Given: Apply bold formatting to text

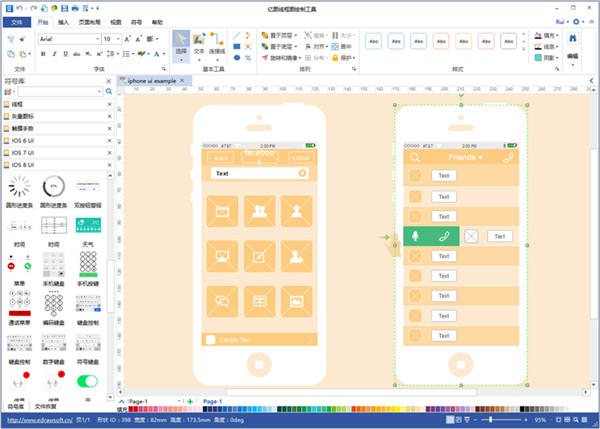Looking at the screenshot, I should tap(43, 54).
